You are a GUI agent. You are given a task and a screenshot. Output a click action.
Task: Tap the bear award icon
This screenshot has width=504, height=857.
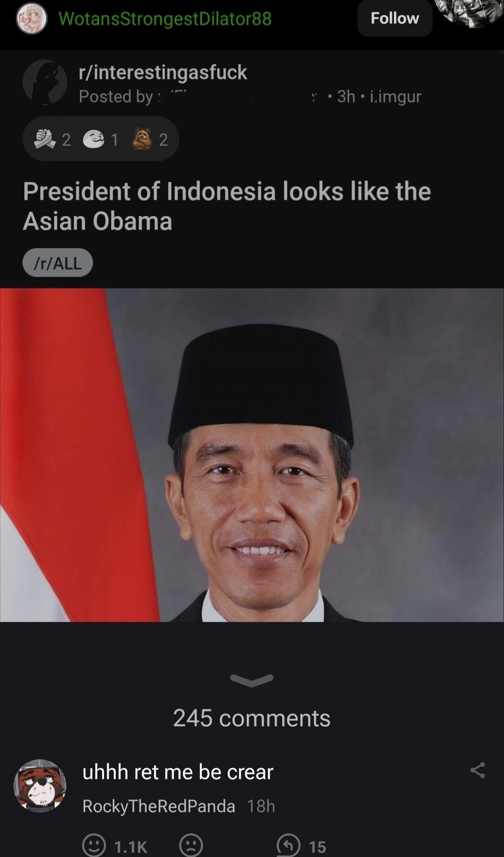click(142, 139)
